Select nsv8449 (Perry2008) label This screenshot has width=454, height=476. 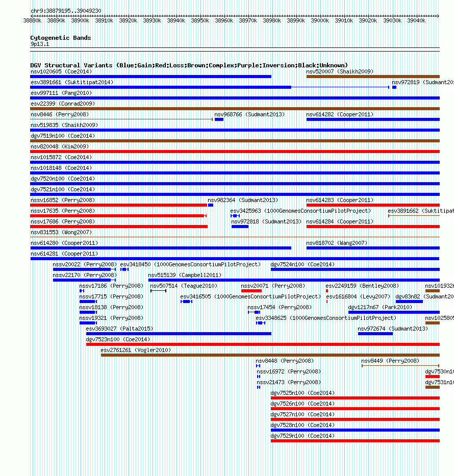click(390, 361)
